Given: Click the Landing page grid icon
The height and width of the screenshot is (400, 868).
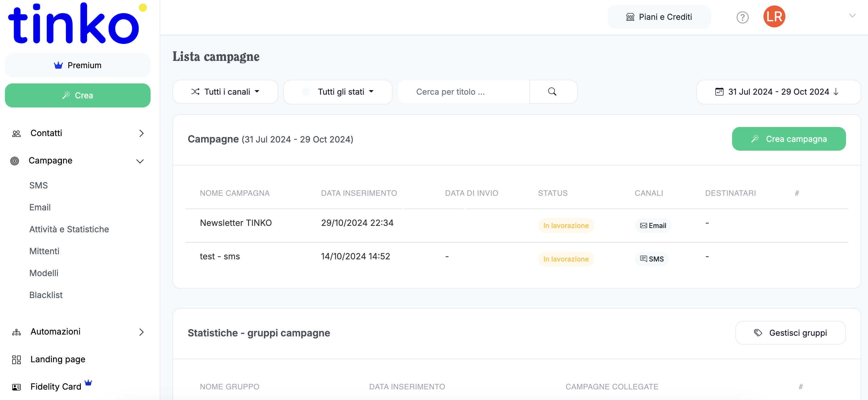Looking at the screenshot, I should coord(16,360).
